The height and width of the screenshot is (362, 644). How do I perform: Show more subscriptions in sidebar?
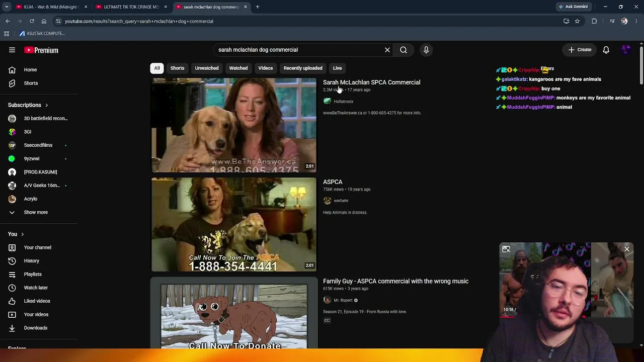click(x=36, y=212)
